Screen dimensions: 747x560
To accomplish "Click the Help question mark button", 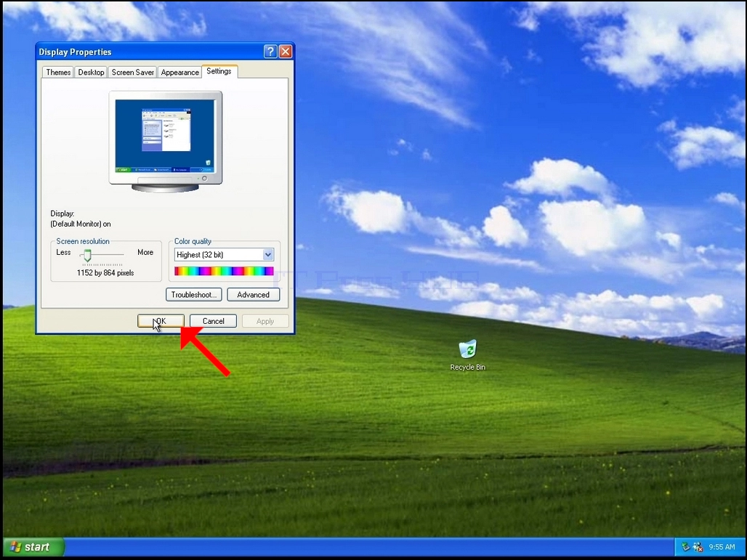I will tap(270, 52).
